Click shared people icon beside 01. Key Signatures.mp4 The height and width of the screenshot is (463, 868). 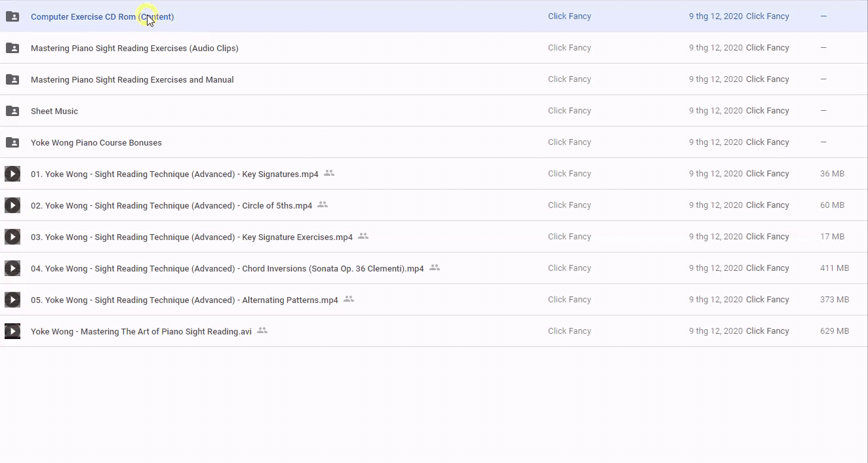(x=329, y=173)
